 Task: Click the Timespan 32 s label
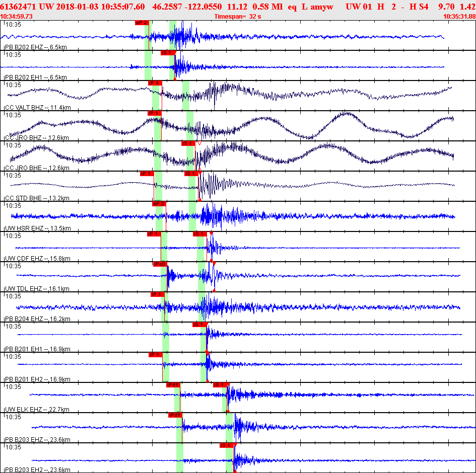pos(238,17)
